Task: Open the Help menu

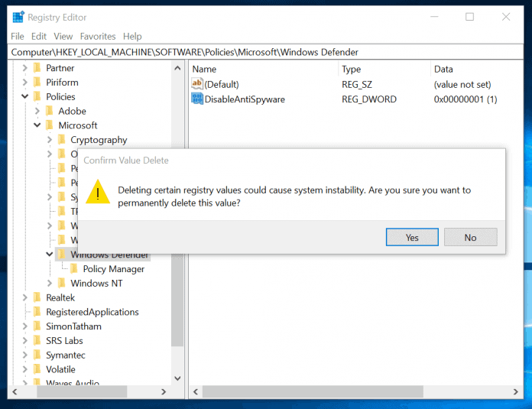Action: click(x=132, y=36)
